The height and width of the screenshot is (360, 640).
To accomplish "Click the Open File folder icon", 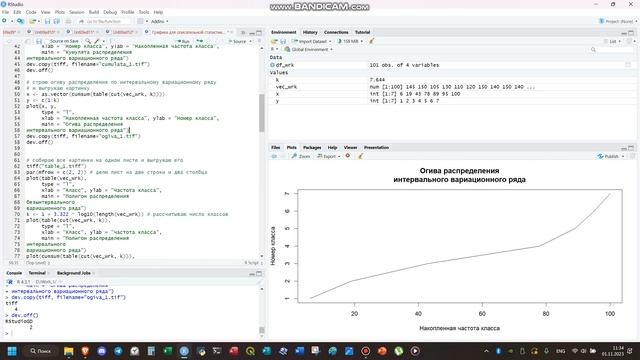I will (x=33, y=21).
